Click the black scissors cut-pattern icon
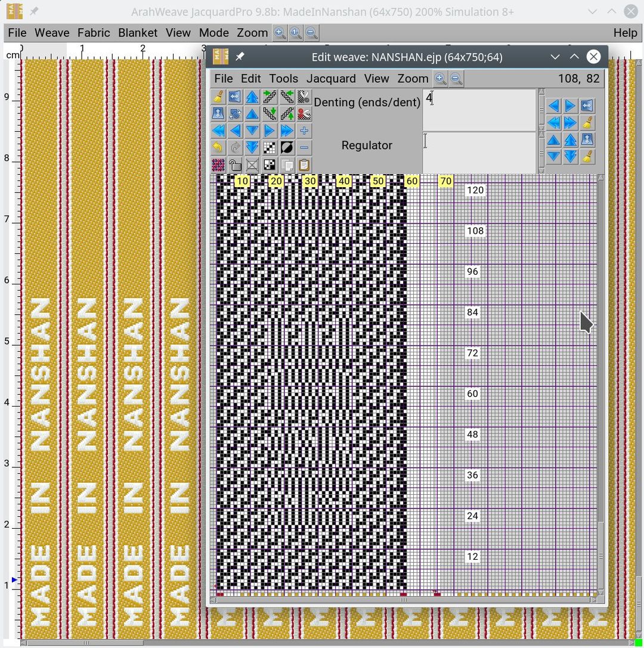Image resolution: width=644 pixels, height=648 pixels. click(x=304, y=97)
